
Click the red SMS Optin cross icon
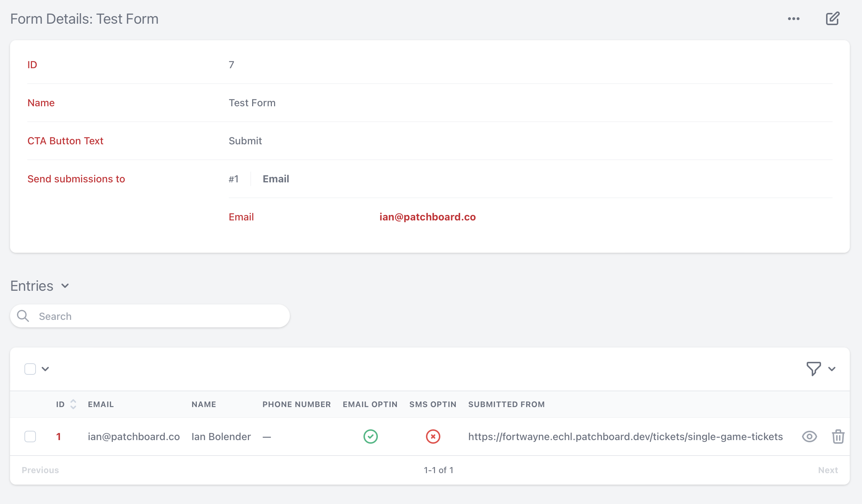(433, 437)
